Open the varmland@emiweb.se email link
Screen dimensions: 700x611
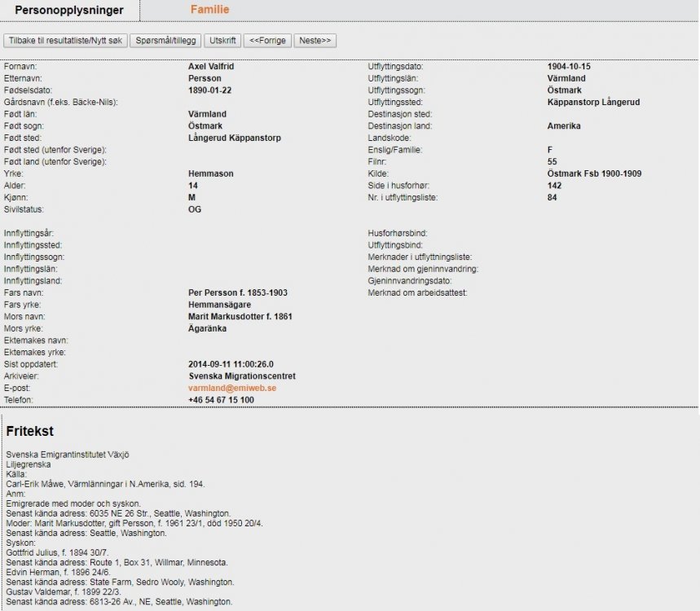pyautogui.click(x=232, y=389)
